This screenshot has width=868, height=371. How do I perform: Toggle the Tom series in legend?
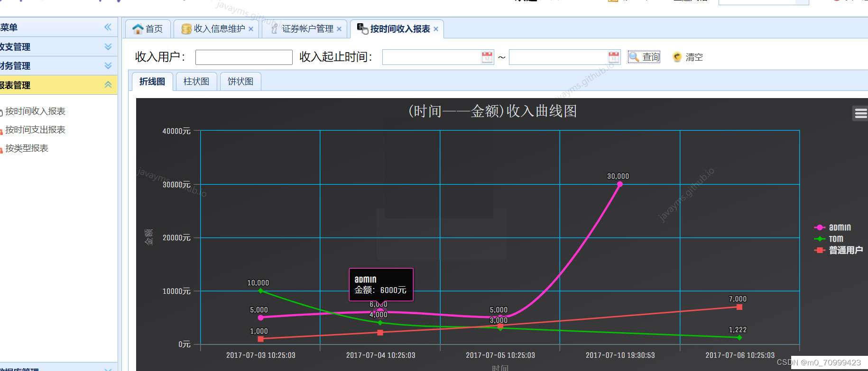(829, 239)
